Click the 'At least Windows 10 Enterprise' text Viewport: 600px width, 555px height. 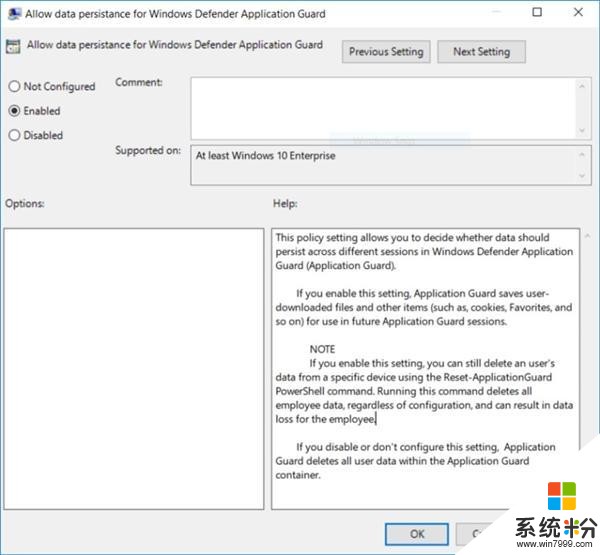coord(266,156)
